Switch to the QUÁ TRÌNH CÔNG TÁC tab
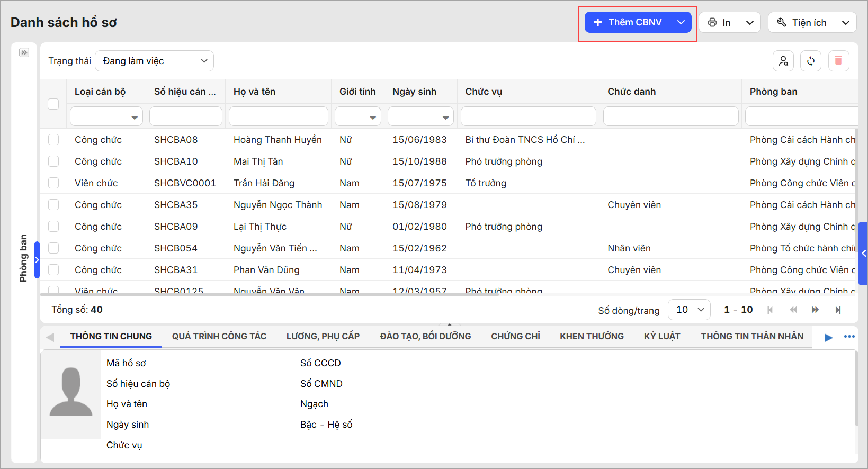The height and width of the screenshot is (469, 868). pyautogui.click(x=219, y=337)
